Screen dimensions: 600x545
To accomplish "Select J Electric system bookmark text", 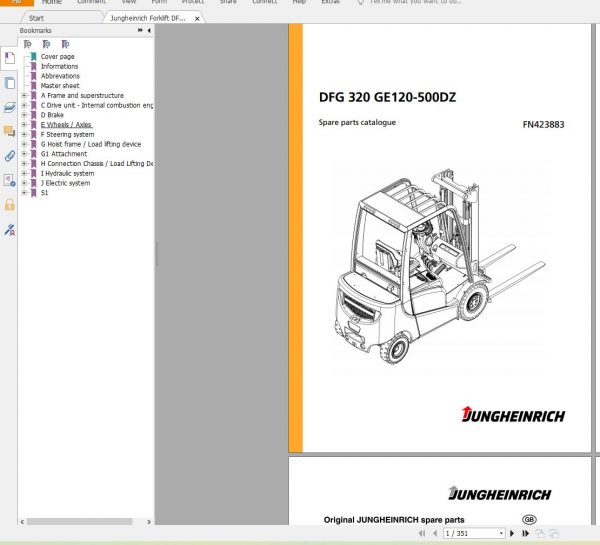I will [65, 183].
